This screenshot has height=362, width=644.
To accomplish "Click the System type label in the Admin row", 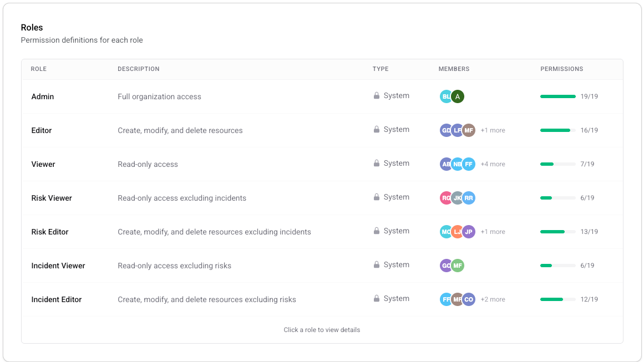I will pyautogui.click(x=397, y=96).
